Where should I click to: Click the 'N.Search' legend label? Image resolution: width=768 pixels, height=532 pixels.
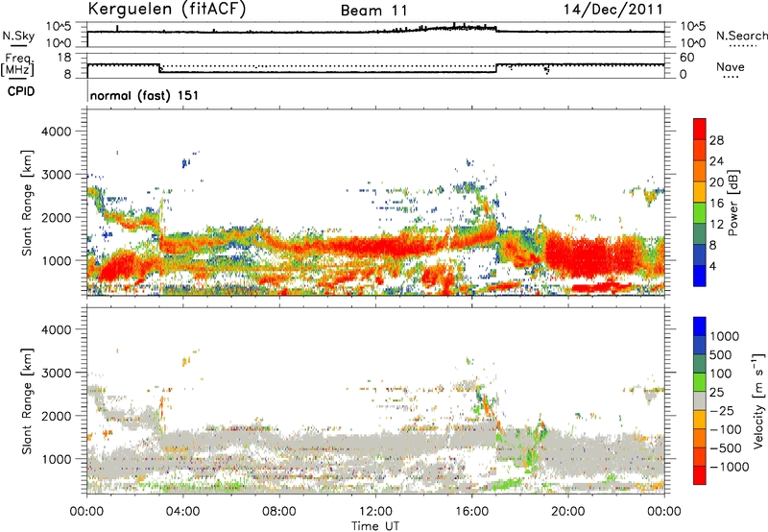741,36
